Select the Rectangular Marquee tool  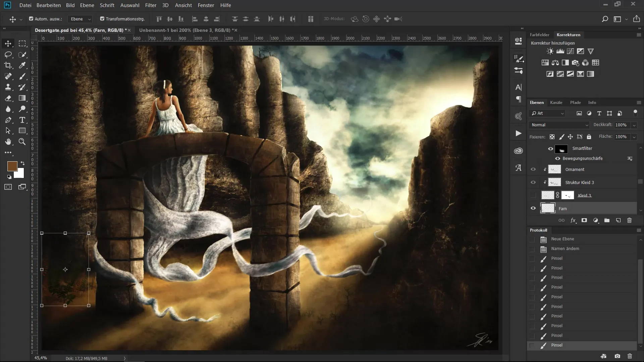[22, 44]
